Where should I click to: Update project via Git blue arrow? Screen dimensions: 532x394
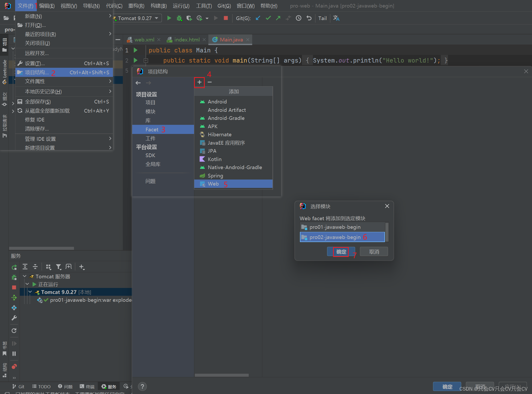tap(258, 18)
